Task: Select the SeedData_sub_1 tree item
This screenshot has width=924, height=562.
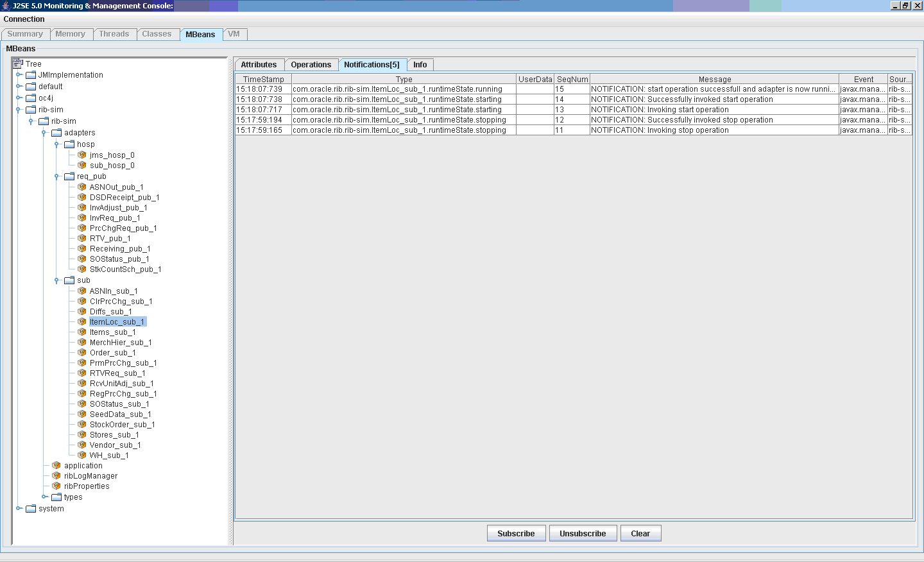Action: pos(120,414)
